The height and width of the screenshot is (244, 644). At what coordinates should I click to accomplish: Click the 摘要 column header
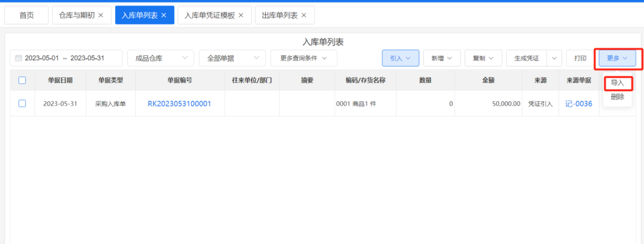[x=307, y=80]
